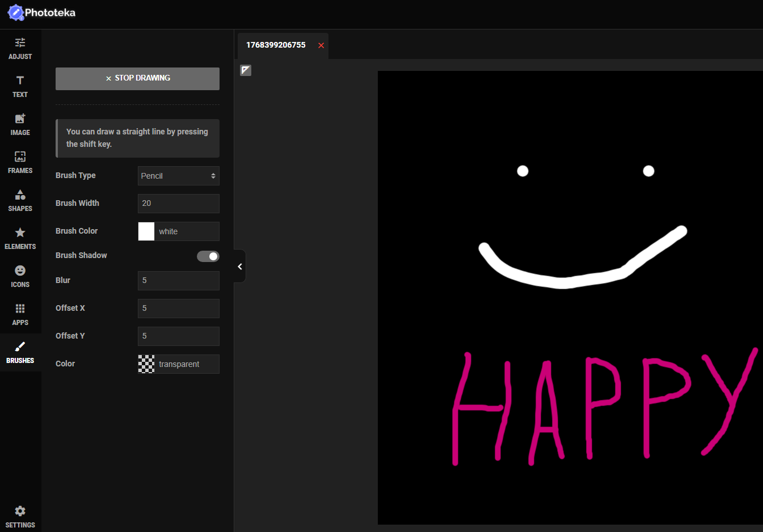Viewport: 763px width, 532px height.
Task: Switch to the 1768399206755 tab
Action: click(276, 45)
